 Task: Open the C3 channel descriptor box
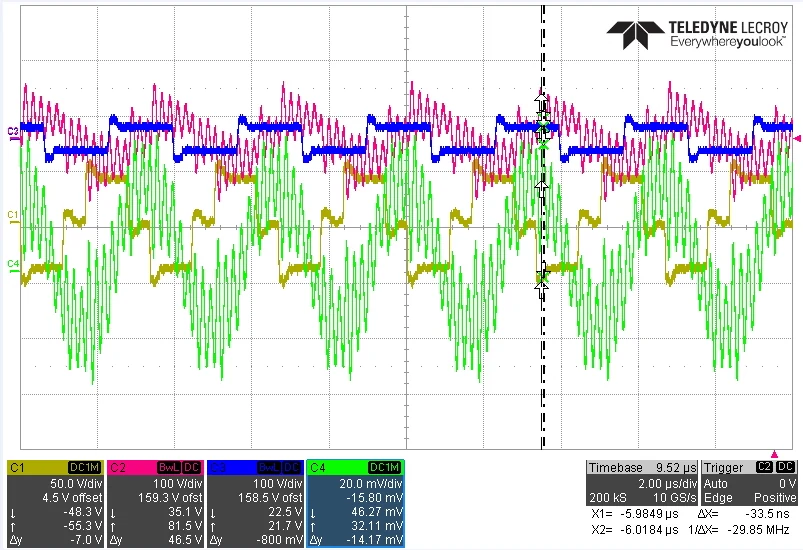(x=255, y=503)
